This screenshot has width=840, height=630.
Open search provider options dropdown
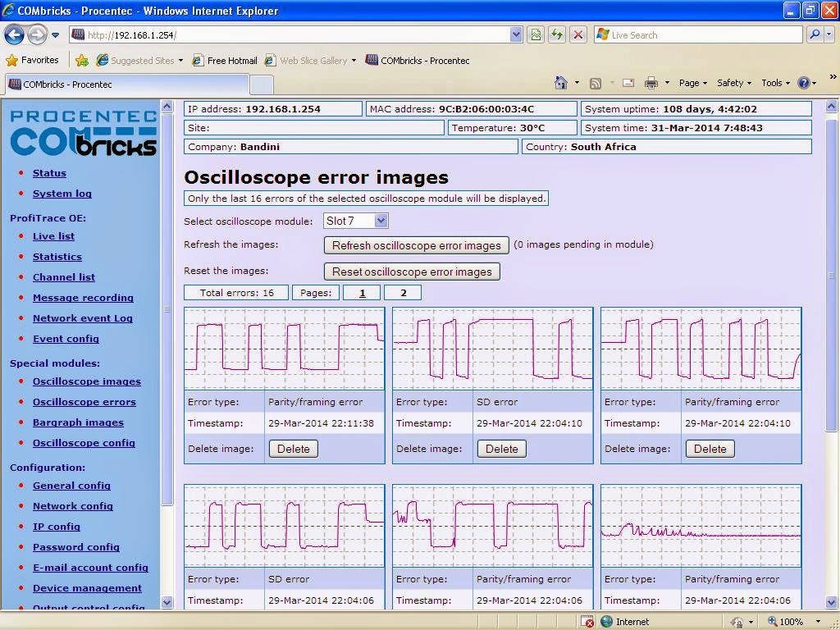point(829,35)
